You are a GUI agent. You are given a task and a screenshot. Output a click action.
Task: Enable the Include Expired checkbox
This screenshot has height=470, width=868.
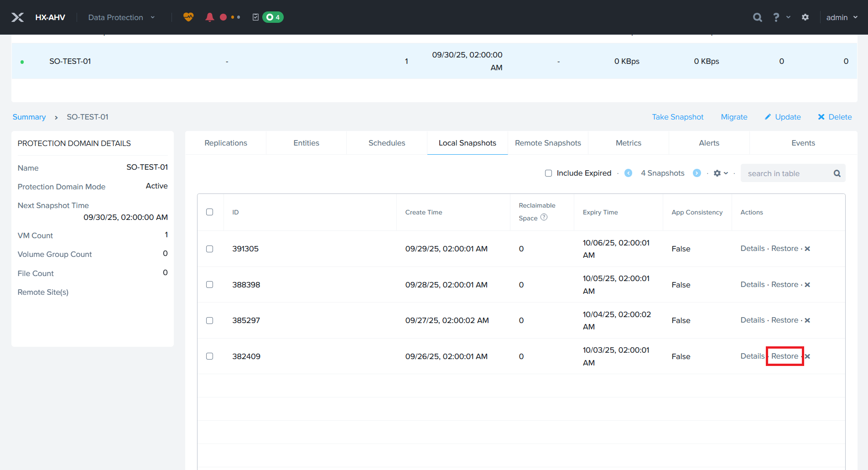548,173
